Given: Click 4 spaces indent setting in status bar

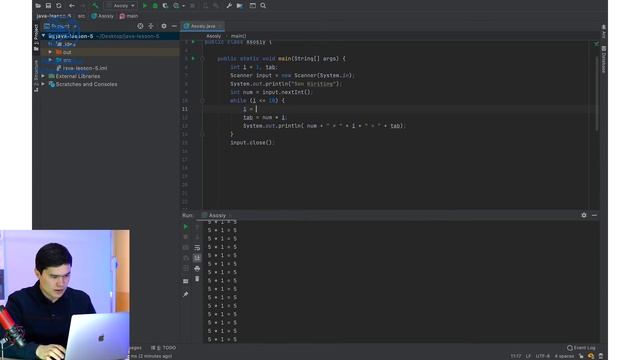Looking at the screenshot, I should point(564,356).
